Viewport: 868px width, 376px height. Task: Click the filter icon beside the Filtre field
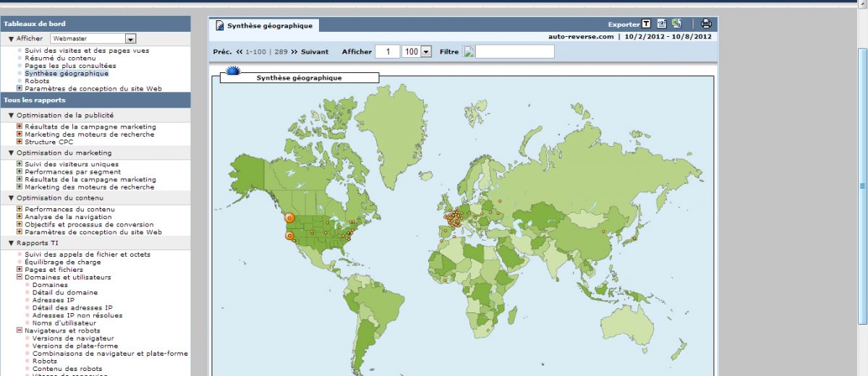point(469,51)
